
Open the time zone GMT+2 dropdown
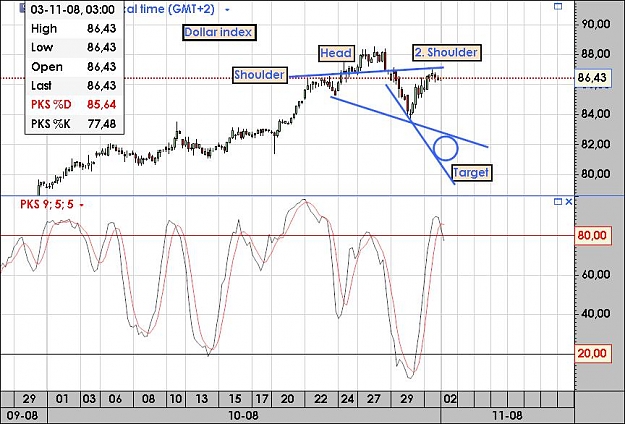[x=227, y=10]
